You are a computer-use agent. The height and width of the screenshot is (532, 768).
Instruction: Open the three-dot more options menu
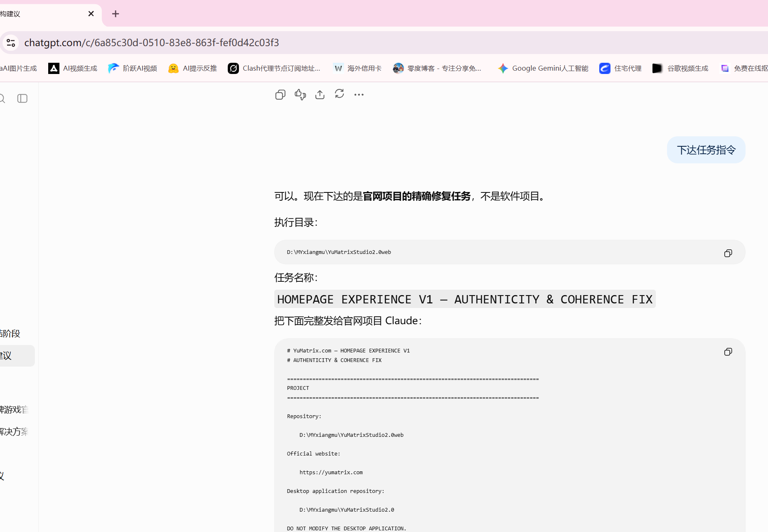tap(359, 95)
